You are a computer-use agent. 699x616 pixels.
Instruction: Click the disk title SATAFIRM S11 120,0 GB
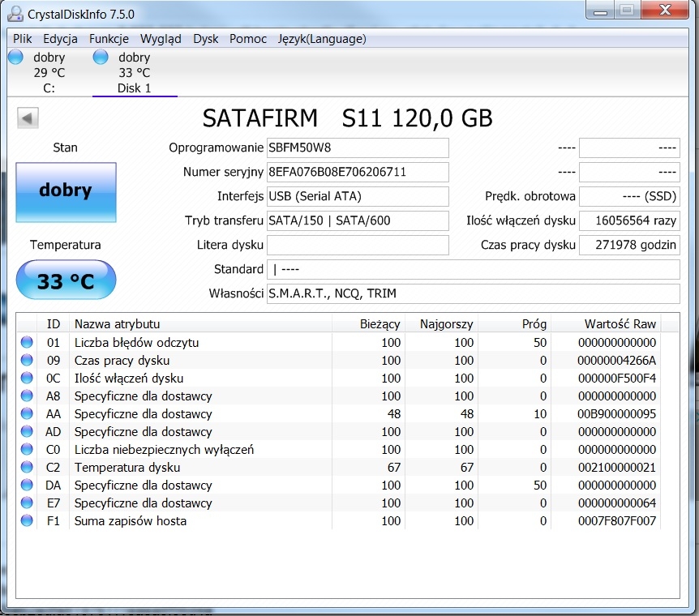(347, 118)
